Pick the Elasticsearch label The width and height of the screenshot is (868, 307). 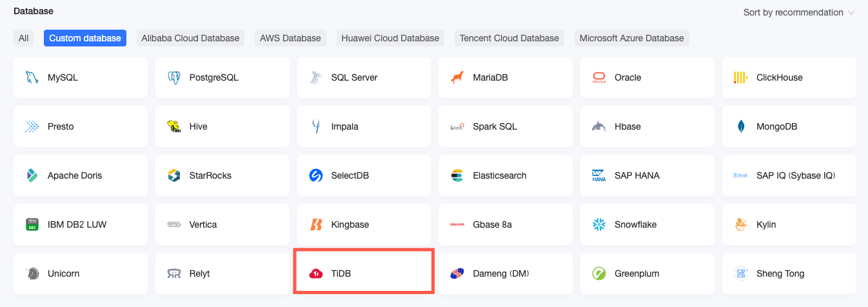(x=500, y=175)
